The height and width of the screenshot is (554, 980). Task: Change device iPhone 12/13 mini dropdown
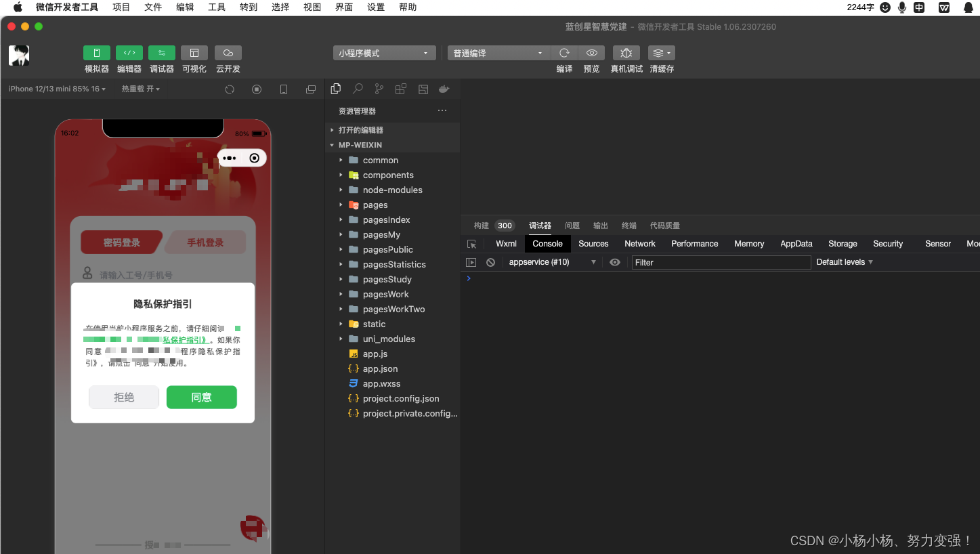57,89
